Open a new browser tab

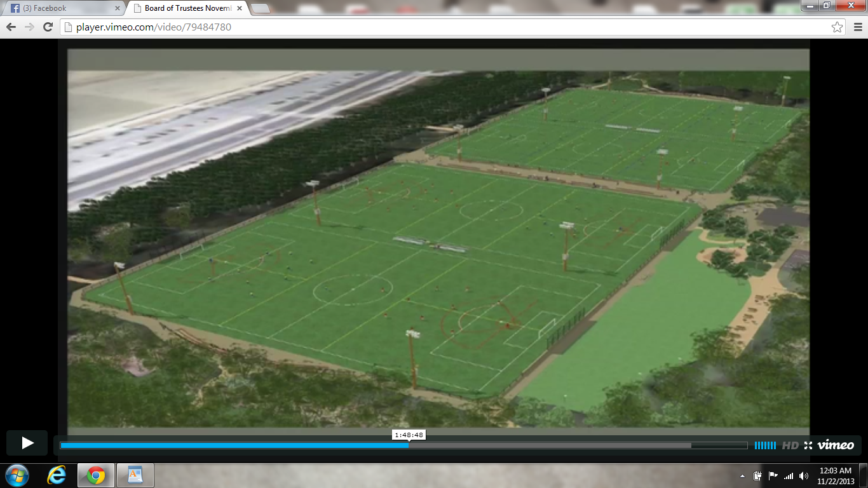pos(260,8)
